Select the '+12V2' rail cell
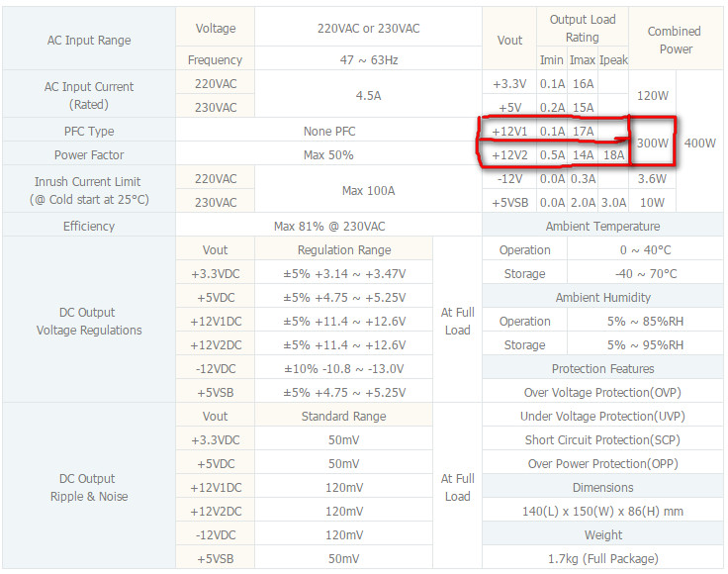Screen dimensions: 728x574 point(509,154)
